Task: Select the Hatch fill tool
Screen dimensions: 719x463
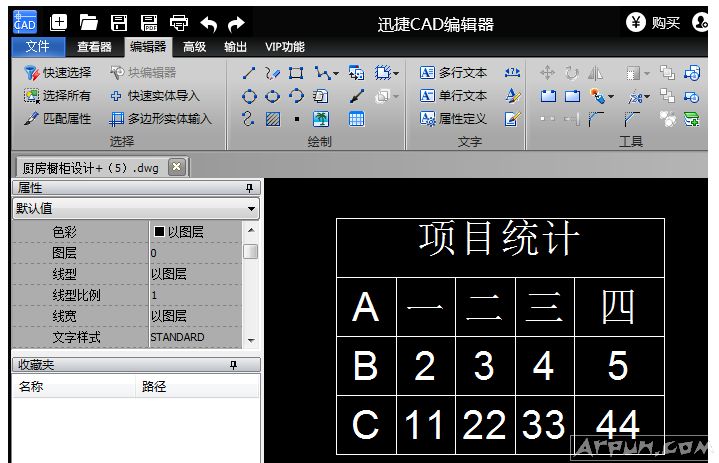Action: point(273,119)
